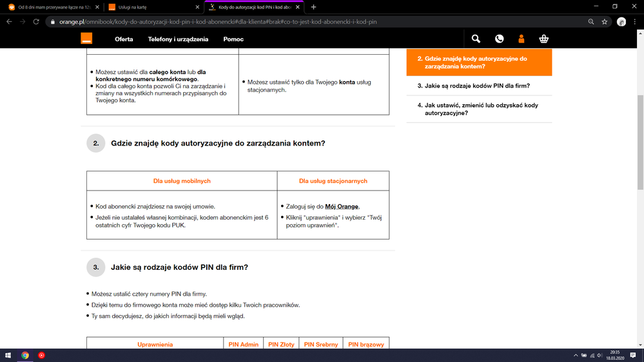The width and height of the screenshot is (644, 362).
Task: Select the Pomoc menu item
Action: coord(233,39)
